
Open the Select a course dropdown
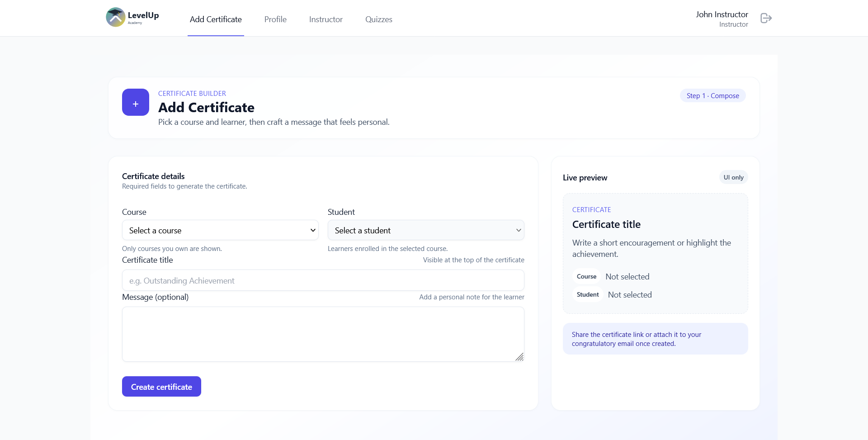click(220, 230)
